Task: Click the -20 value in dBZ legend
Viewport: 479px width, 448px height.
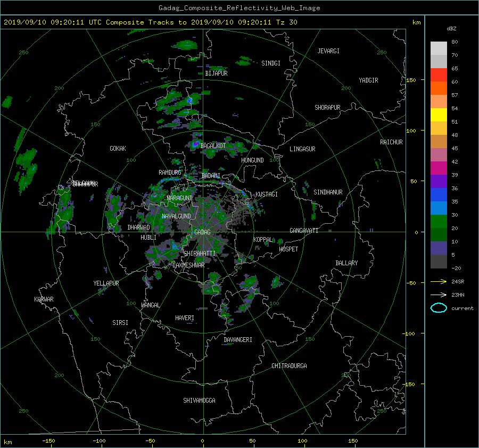Action: [x=456, y=268]
